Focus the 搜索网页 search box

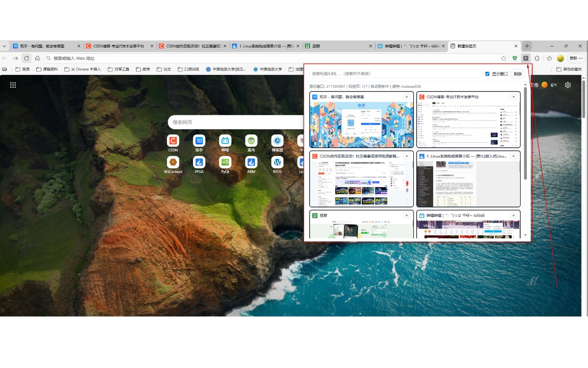point(237,122)
